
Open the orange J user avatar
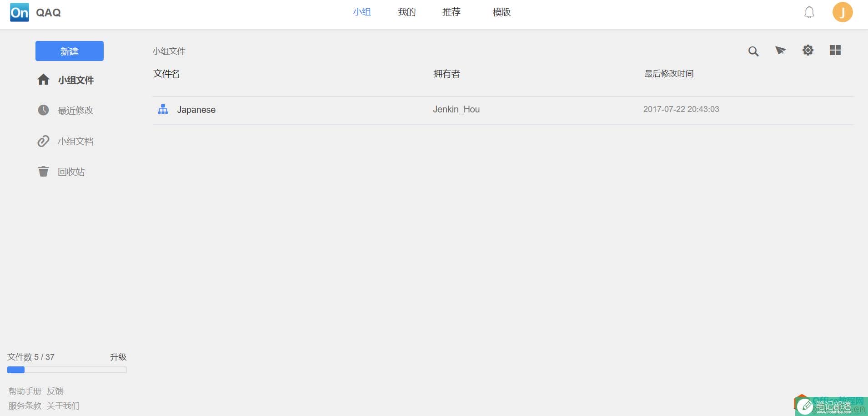point(842,12)
